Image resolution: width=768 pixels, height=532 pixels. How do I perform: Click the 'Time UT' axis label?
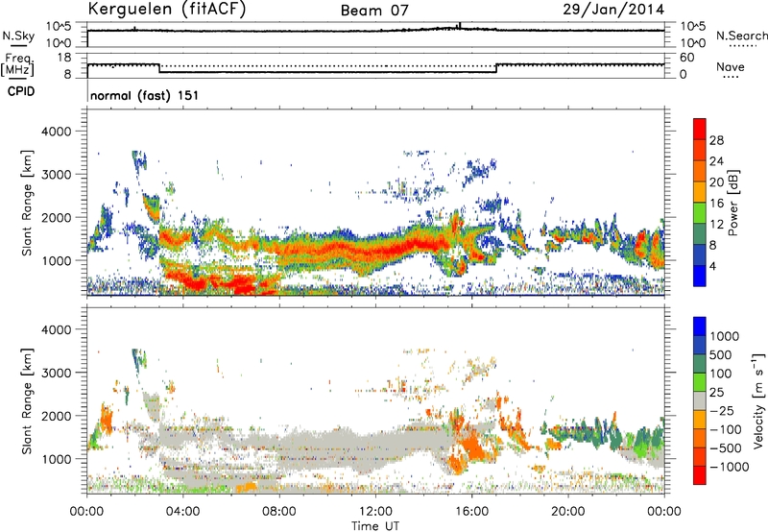tap(375, 526)
